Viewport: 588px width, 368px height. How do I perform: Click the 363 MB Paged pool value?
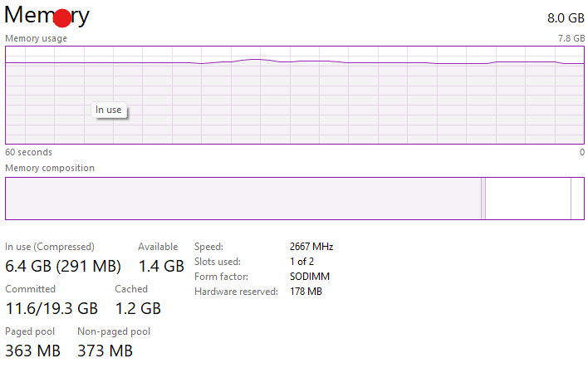[x=32, y=351]
